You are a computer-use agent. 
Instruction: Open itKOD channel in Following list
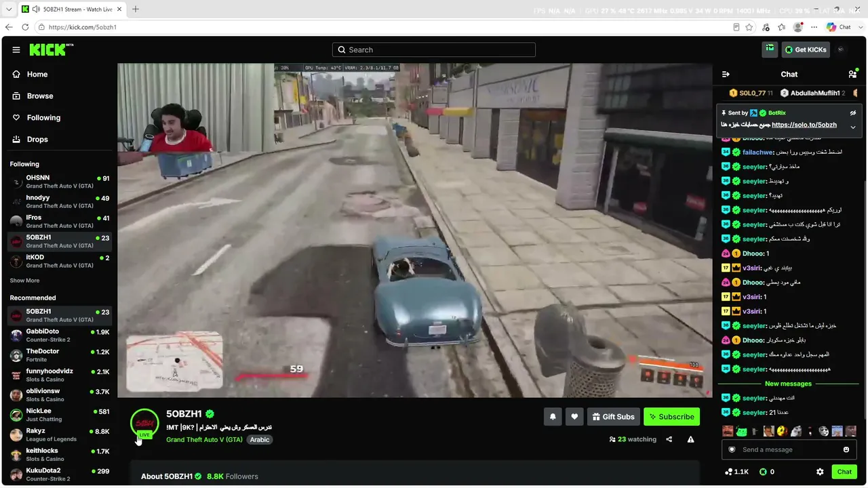coord(60,262)
